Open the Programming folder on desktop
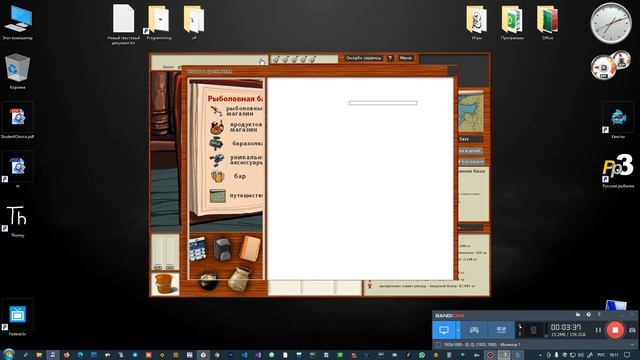640x360 pixels. [x=159, y=22]
